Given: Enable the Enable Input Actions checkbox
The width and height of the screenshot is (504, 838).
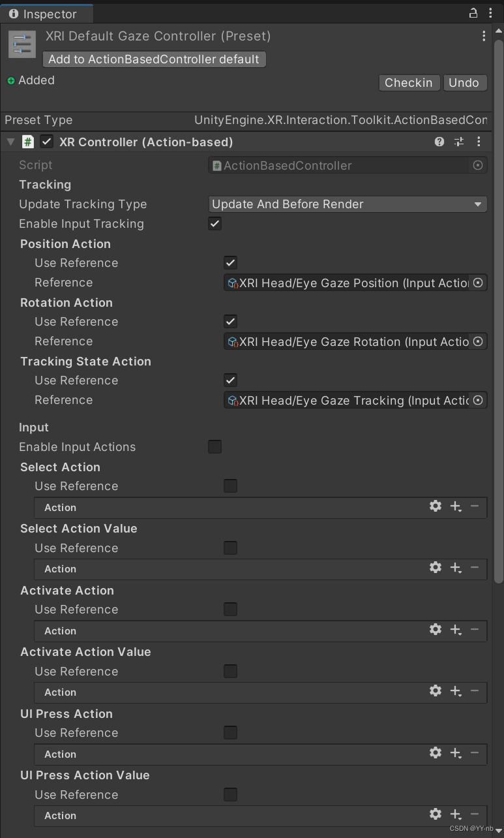Looking at the screenshot, I should (215, 447).
